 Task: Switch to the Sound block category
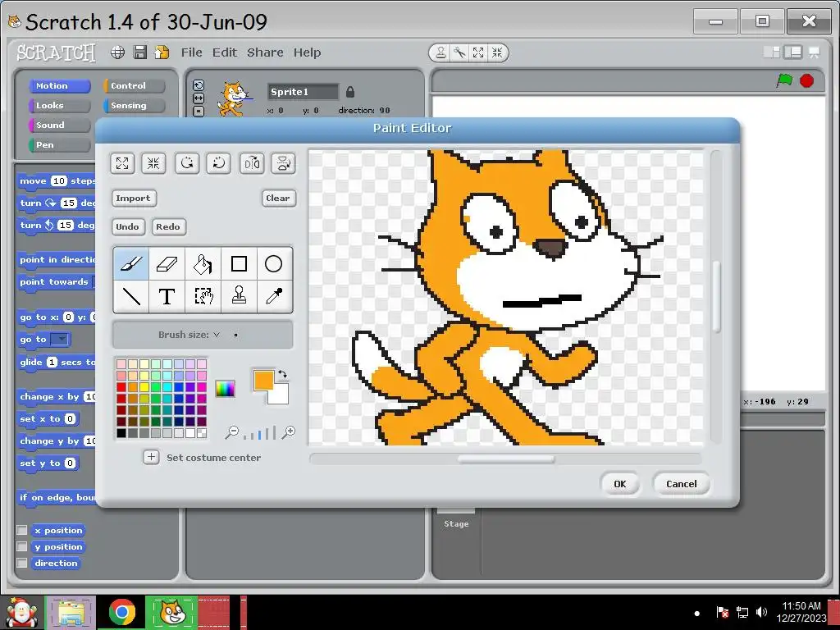click(x=59, y=126)
